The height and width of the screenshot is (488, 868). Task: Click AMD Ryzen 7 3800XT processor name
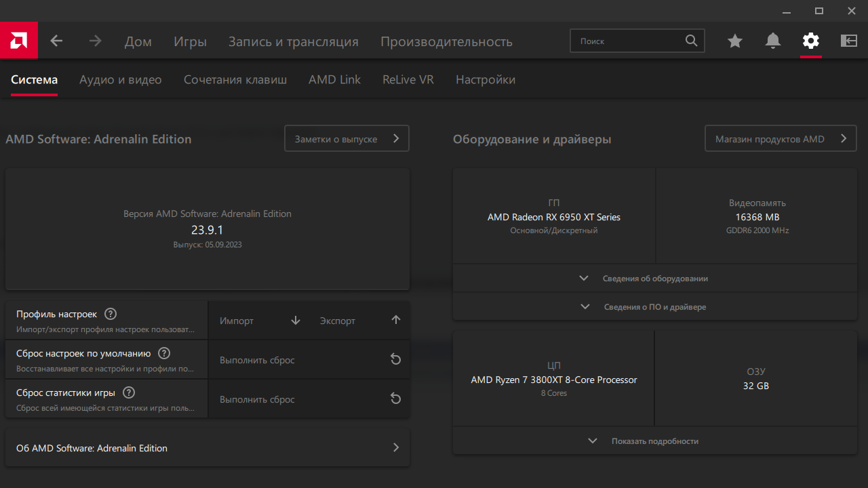pyautogui.click(x=554, y=380)
